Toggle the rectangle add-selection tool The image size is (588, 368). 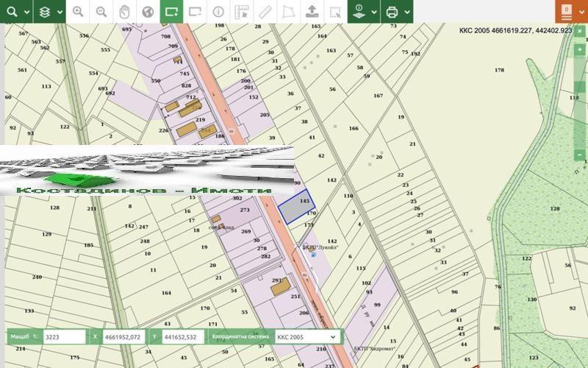[171, 12]
